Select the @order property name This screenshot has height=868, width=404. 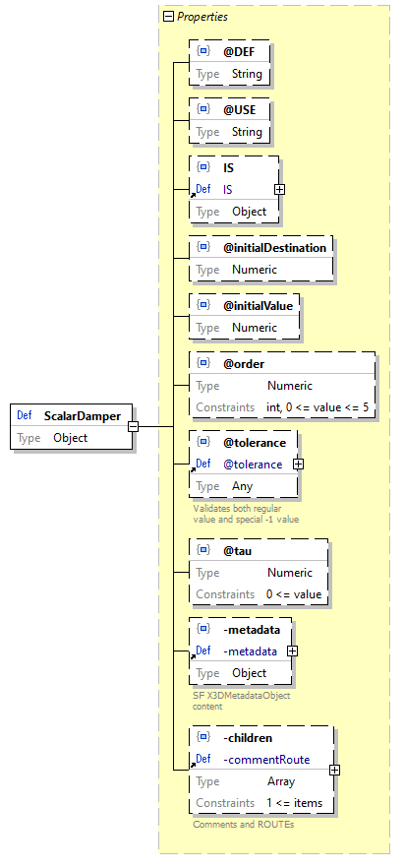(x=244, y=364)
